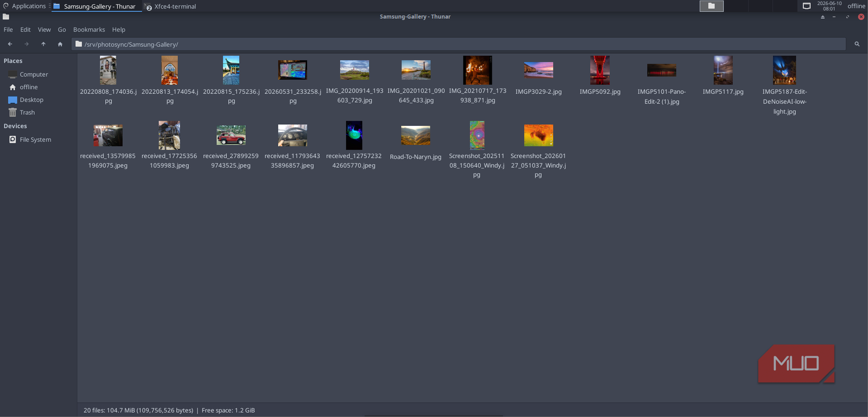Viewport: 868px width, 417px height.
Task: Open the File menu
Action: tap(8, 29)
